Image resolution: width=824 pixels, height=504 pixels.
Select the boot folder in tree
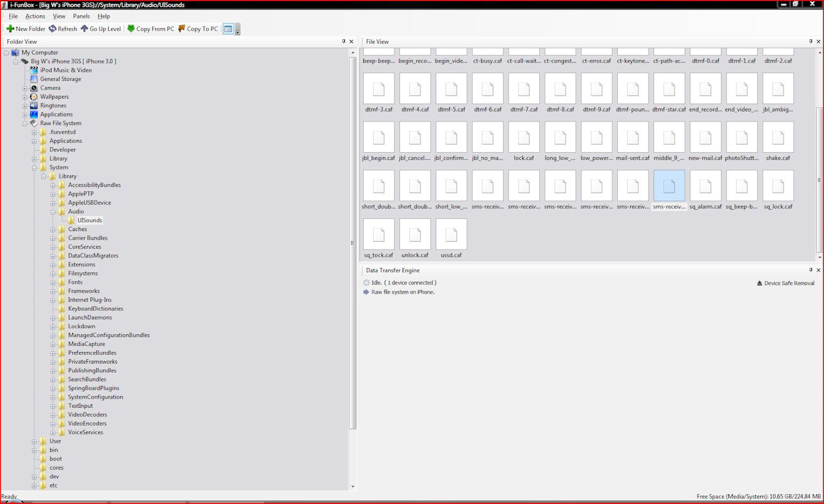point(56,459)
